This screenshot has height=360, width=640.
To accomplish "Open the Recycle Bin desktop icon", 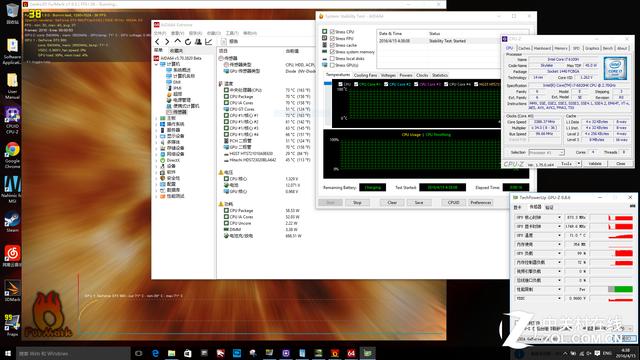I will point(12,13).
